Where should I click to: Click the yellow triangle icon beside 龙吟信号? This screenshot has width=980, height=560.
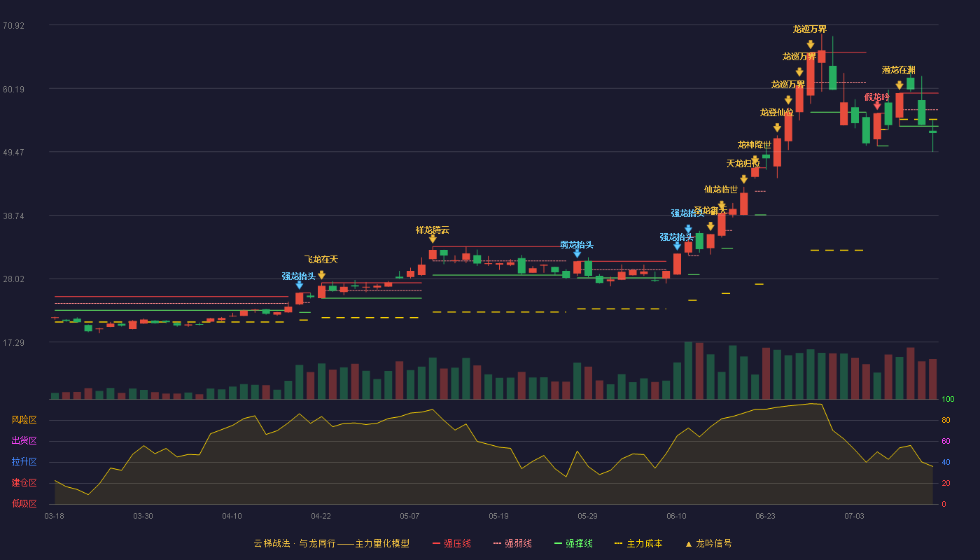click(x=689, y=544)
